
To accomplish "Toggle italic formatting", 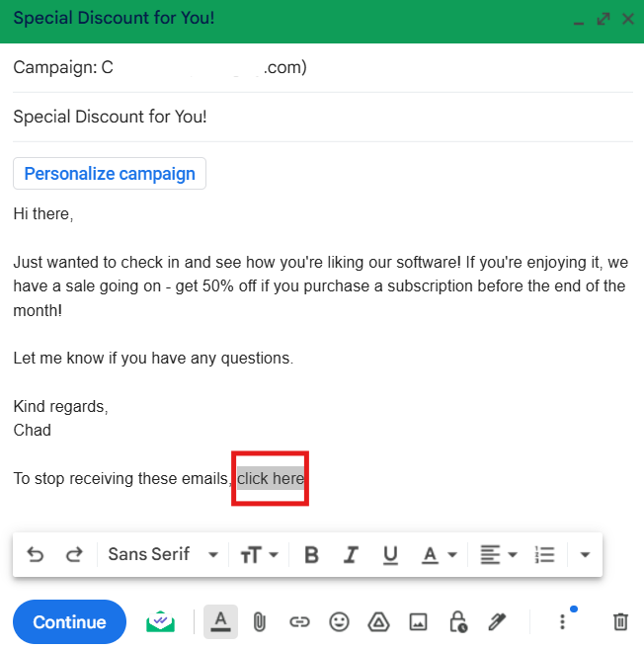I will (350, 554).
